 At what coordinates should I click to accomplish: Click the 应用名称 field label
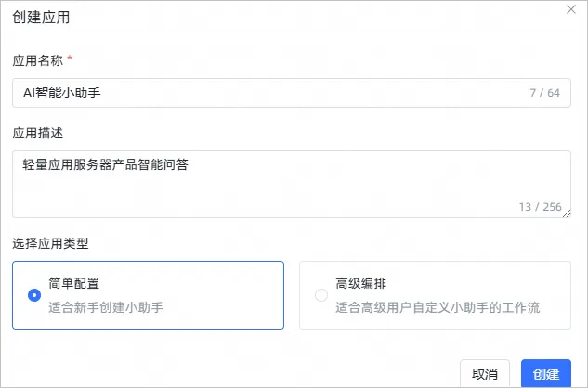click(36, 60)
